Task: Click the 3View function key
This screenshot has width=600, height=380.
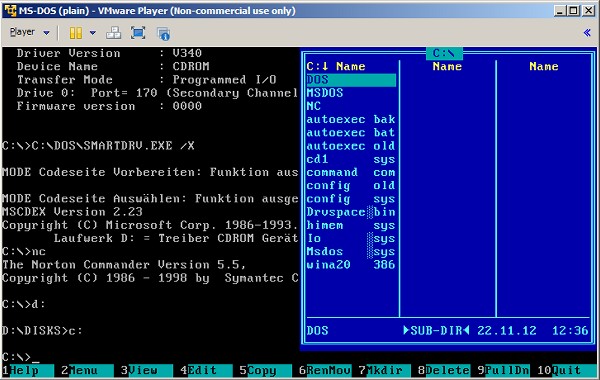Action: [x=147, y=370]
